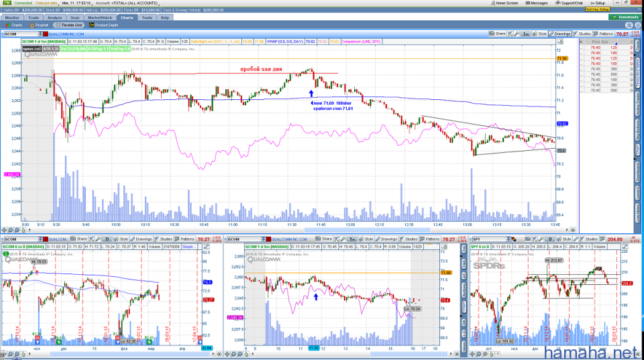Open Style in bottom-middle QCOM chart
The height and width of the screenshot is (360, 644).
pyautogui.click(x=366, y=239)
